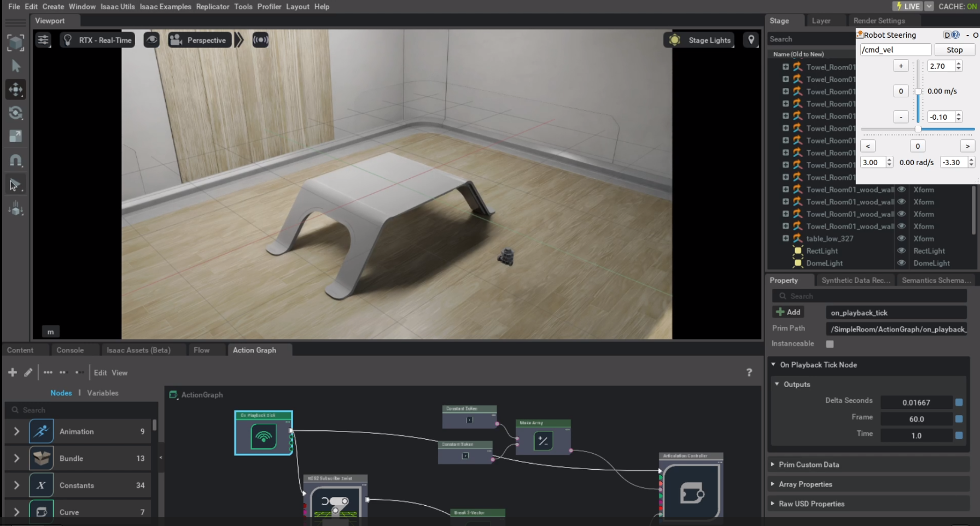Image resolution: width=980 pixels, height=526 pixels.
Task: Open the Replicator menu
Action: [213, 7]
